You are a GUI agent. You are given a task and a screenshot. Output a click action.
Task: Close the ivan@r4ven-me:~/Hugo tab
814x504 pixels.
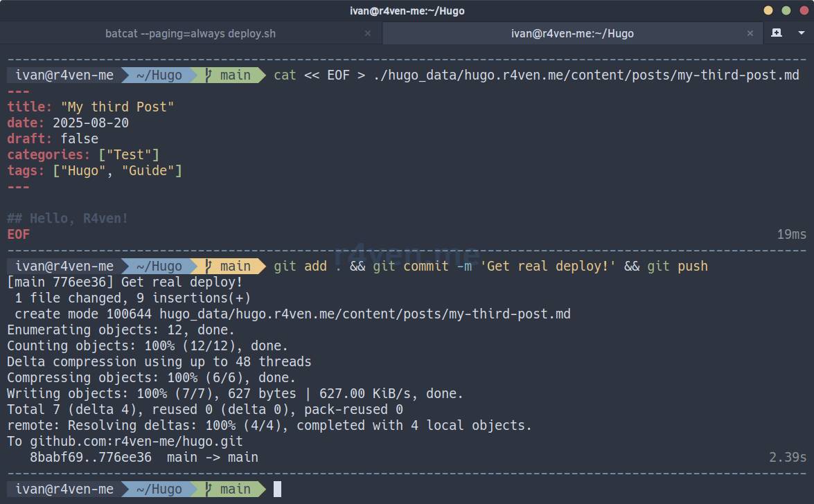(x=750, y=33)
